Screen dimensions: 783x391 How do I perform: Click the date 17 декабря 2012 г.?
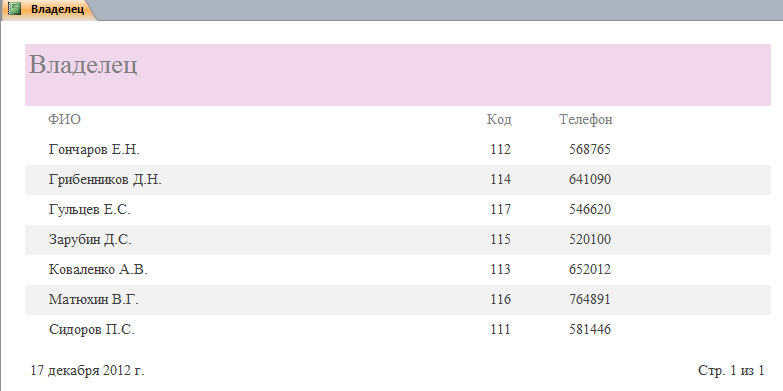click(x=87, y=371)
